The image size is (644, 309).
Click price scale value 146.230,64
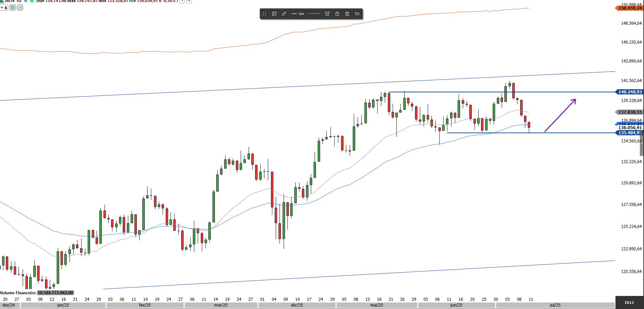[x=631, y=42]
